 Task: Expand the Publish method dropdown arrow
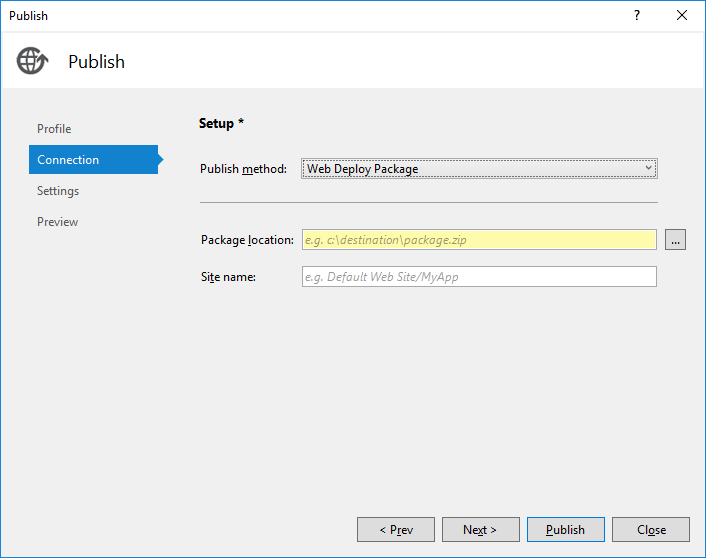click(648, 168)
